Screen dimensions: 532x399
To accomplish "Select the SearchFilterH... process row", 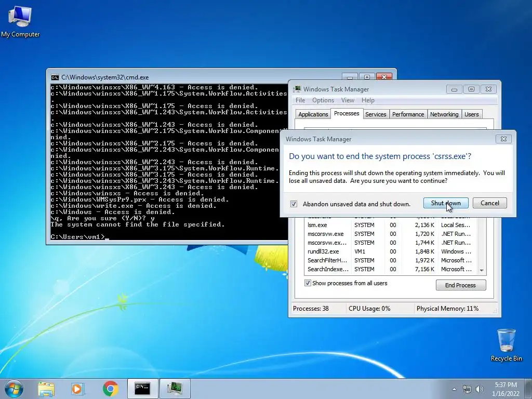I will tap(392, 260).
